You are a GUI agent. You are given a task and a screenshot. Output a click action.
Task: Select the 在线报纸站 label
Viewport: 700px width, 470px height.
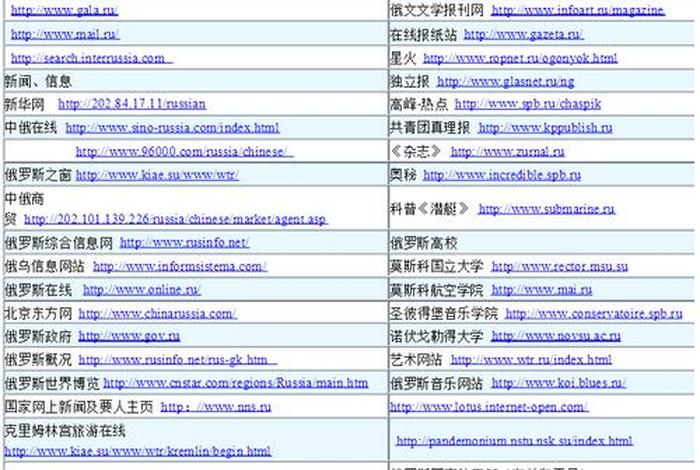pos(423,34)
